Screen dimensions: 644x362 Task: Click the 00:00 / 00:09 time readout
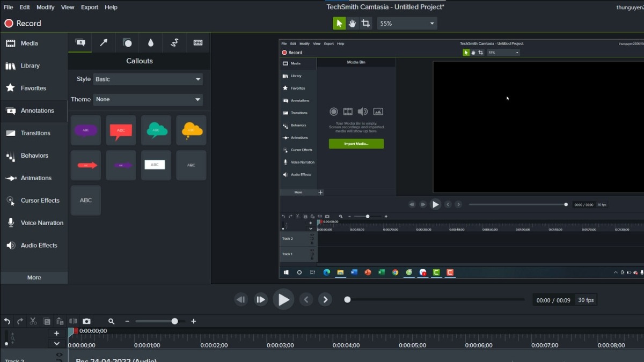553,300
